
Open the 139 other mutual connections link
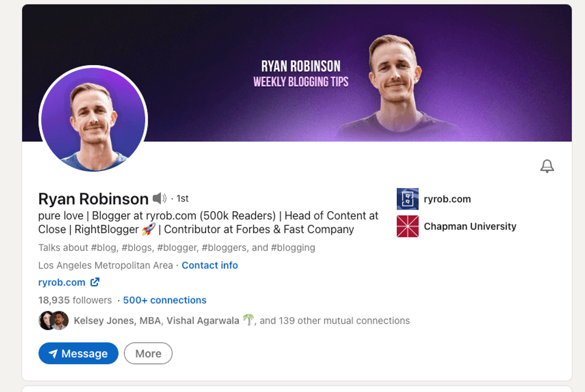[x=334, y=321]
